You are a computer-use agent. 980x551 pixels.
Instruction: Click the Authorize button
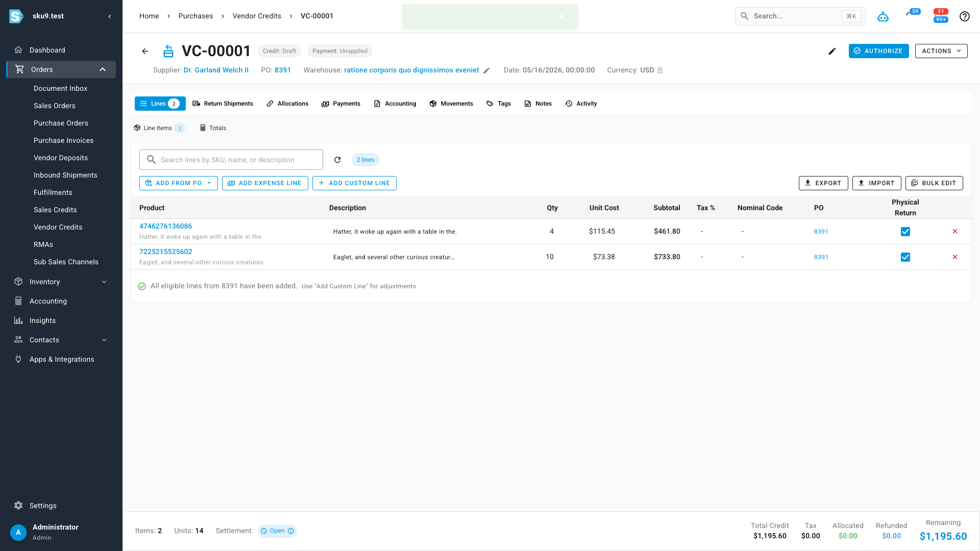(878, 51)
